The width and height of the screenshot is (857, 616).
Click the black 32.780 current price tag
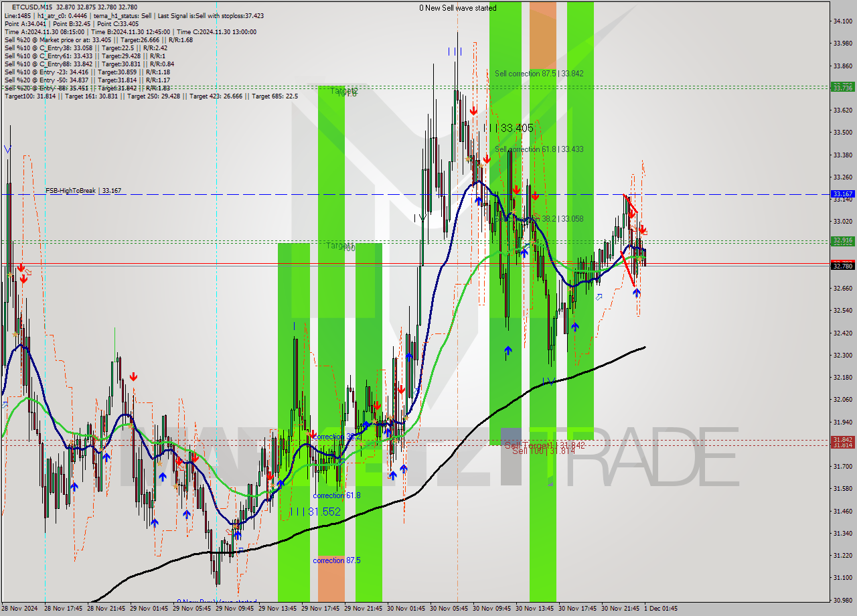(842, 266)
